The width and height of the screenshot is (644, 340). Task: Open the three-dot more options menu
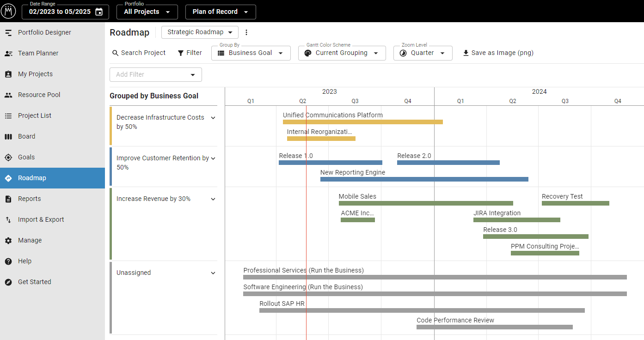coord(246,32)
